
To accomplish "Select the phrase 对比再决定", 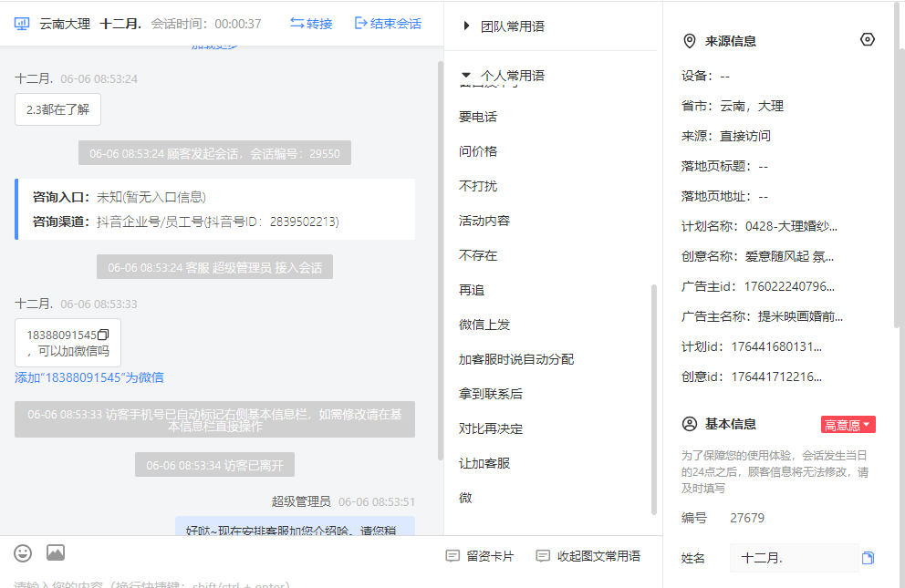I will pos(491,428).
